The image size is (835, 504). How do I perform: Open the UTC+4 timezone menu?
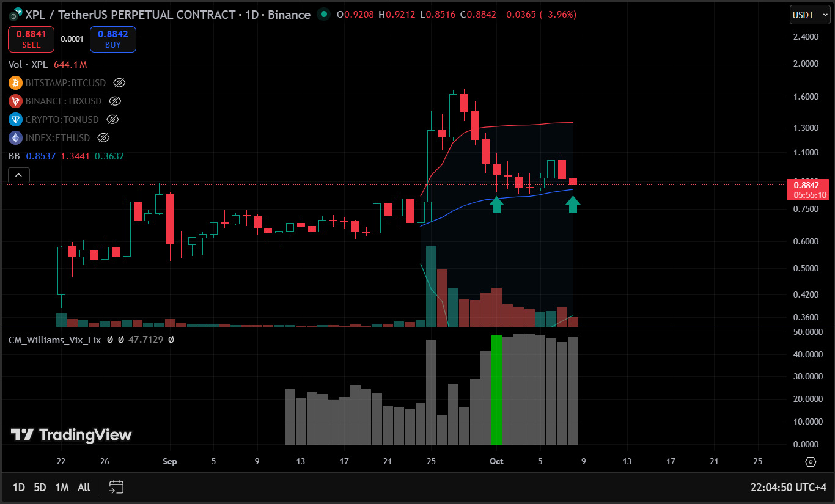coord(789,487)
